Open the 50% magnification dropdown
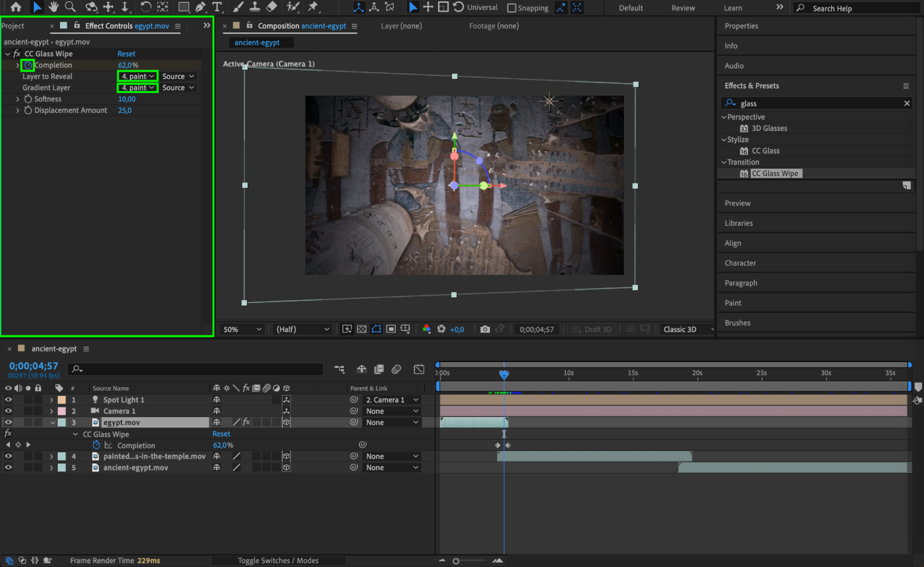 click(242, 329)
